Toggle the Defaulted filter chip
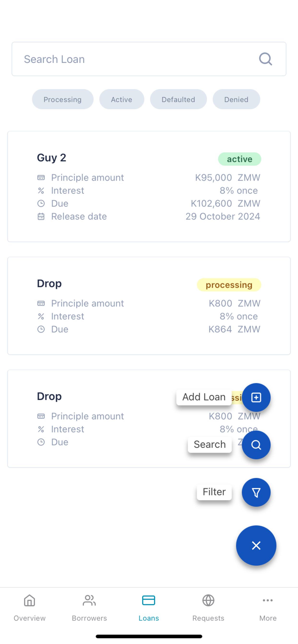 click(x=178, y=99)
